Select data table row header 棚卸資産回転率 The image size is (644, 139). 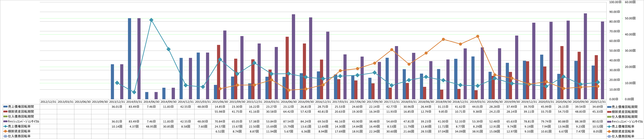(17, 131)
